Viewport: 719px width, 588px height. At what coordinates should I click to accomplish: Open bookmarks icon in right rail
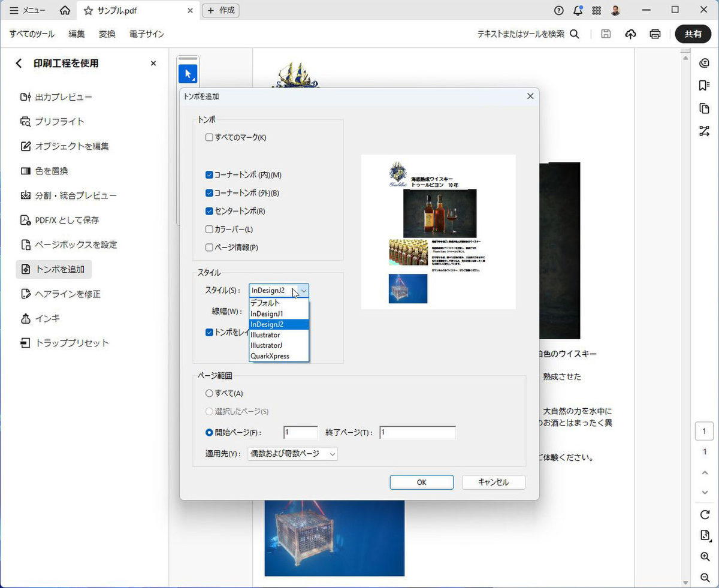click(x=705, y=86)
